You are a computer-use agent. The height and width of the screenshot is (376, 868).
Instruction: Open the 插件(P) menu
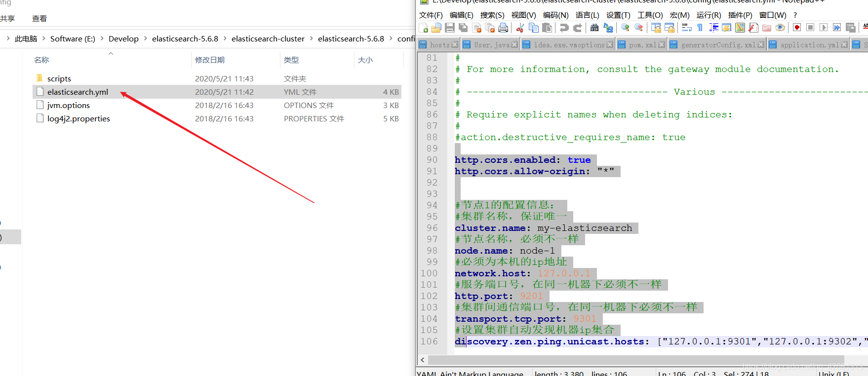(x=740, y=15)
